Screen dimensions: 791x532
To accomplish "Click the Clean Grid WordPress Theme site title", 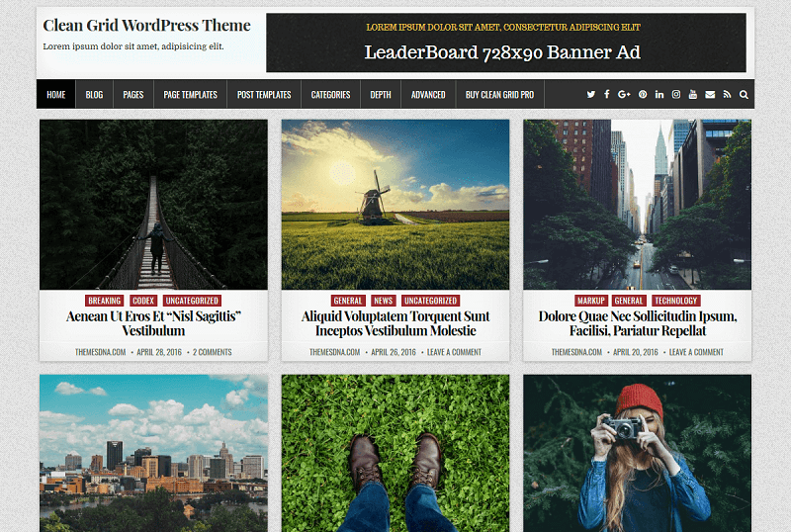I will point(146,26).
